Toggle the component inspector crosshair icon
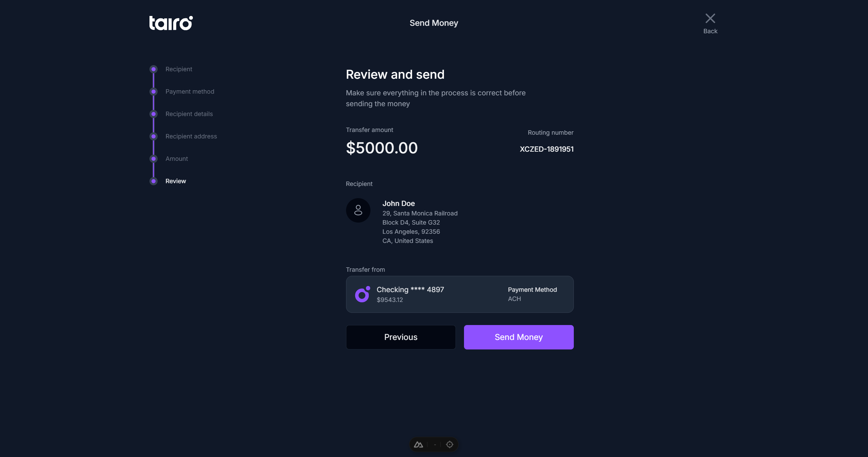This screenshot has height=457, width=868. tap(449, 444)
